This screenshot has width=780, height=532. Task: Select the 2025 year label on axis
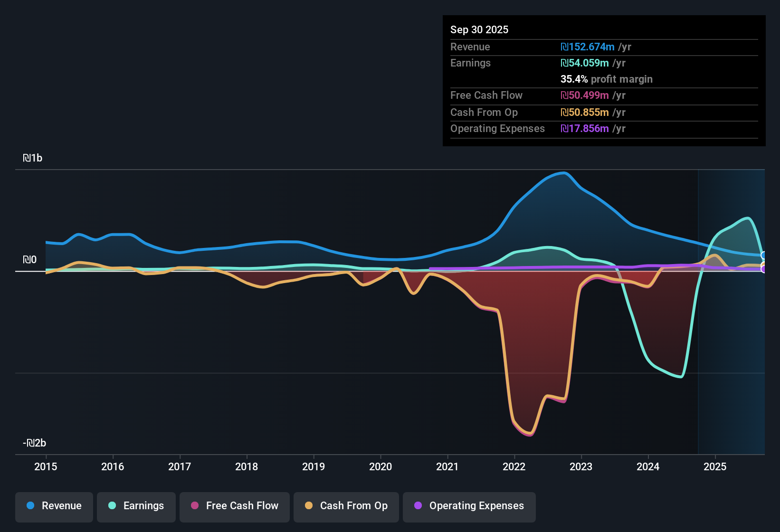point(716,467)
